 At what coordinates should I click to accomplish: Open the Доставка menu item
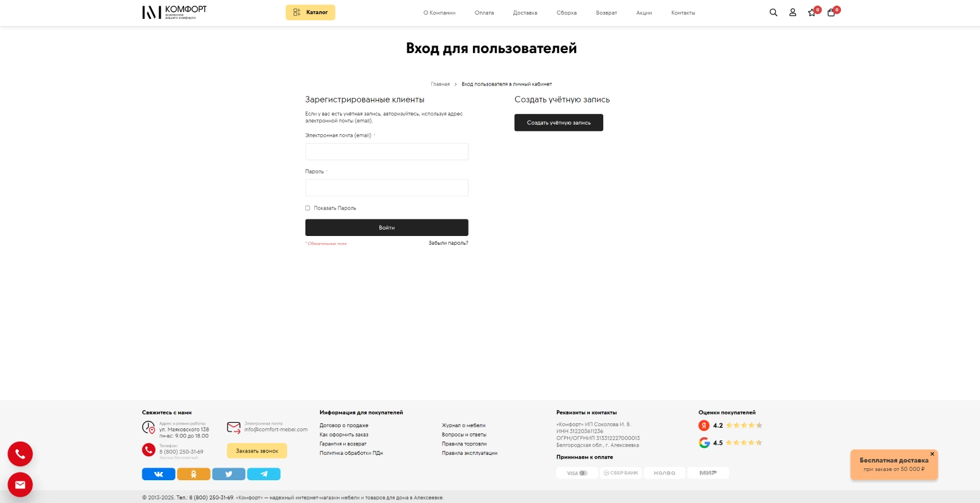coord(525,13)
